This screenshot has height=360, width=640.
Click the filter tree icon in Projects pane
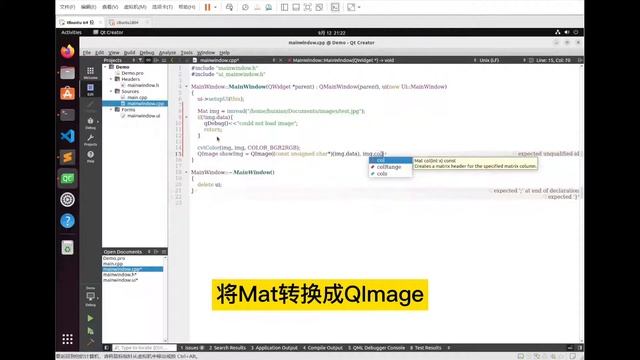coord(140,60)
